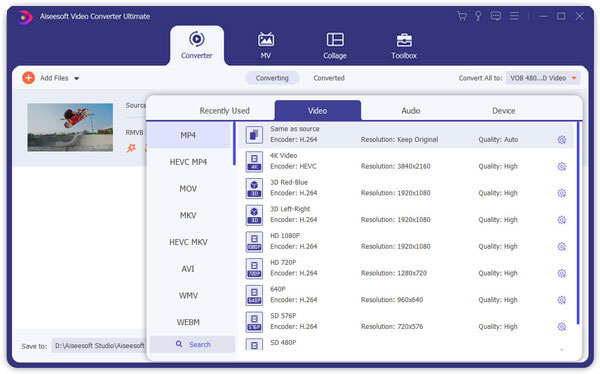Image resolution: width=600 pixels, height=374 pixels.
Task: Switch to the Converter tab
Action: pos(197,45)
